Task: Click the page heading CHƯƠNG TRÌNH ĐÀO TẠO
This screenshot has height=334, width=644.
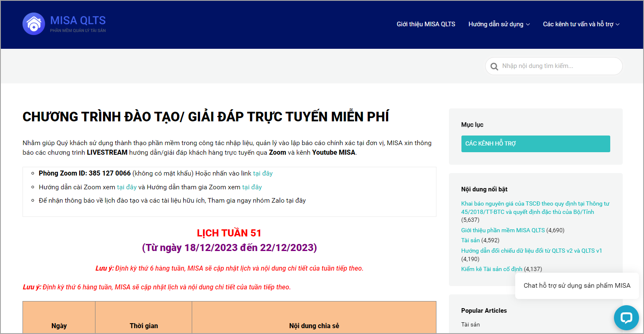Action: click(205, 117)
